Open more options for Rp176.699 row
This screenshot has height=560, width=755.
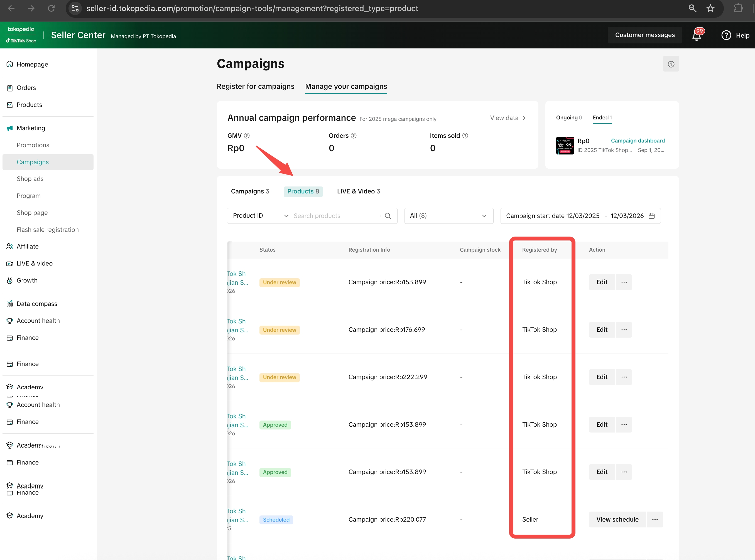point(624,330)
